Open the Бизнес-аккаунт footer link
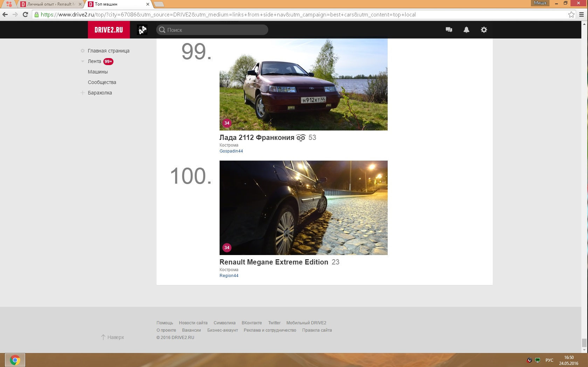Screen dimensions: 588x367 pyautogui.click(x=223, y=330)
